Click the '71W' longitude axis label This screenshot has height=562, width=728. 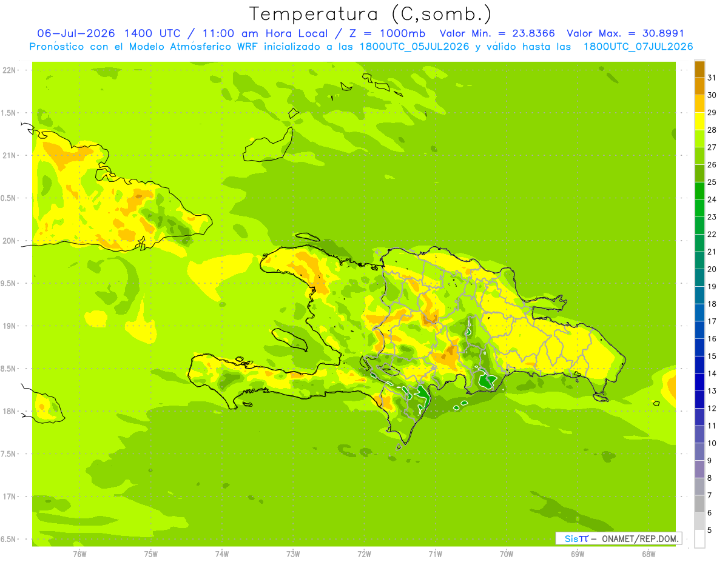coord(435,554)
